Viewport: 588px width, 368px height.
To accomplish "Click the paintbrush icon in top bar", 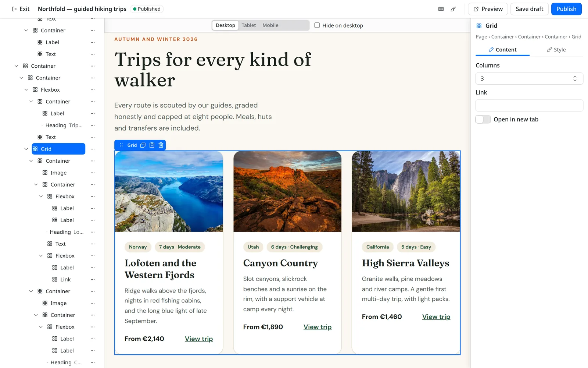I will tap(453, 9).
